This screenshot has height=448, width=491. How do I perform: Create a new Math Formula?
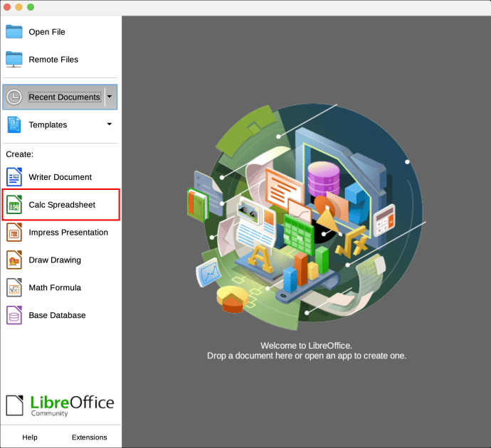60,287
